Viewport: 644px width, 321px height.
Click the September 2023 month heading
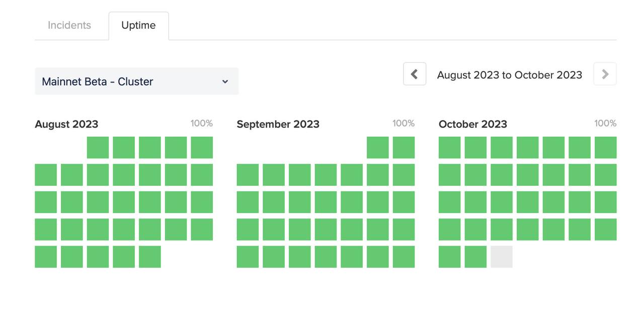click(x=278, y=124)
